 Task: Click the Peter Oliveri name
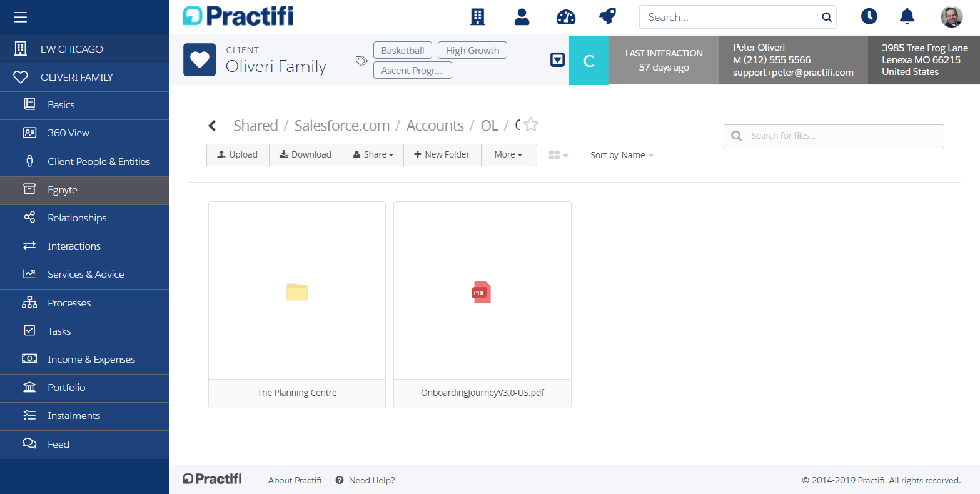759,48
